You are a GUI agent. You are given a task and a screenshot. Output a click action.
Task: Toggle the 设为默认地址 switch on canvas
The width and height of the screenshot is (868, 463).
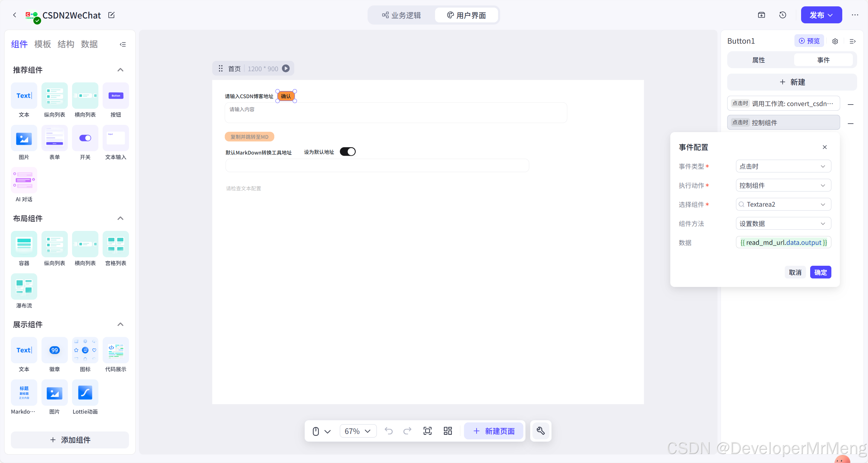pos(347,152)
